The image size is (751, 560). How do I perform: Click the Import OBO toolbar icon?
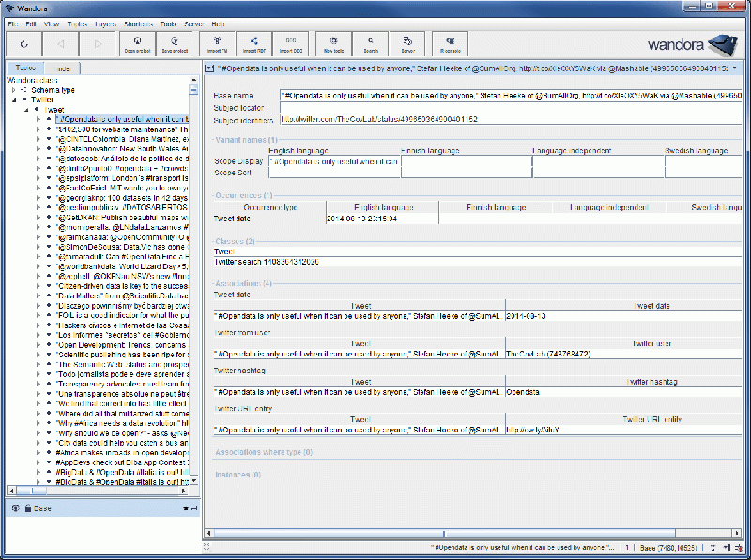point(290,44)
